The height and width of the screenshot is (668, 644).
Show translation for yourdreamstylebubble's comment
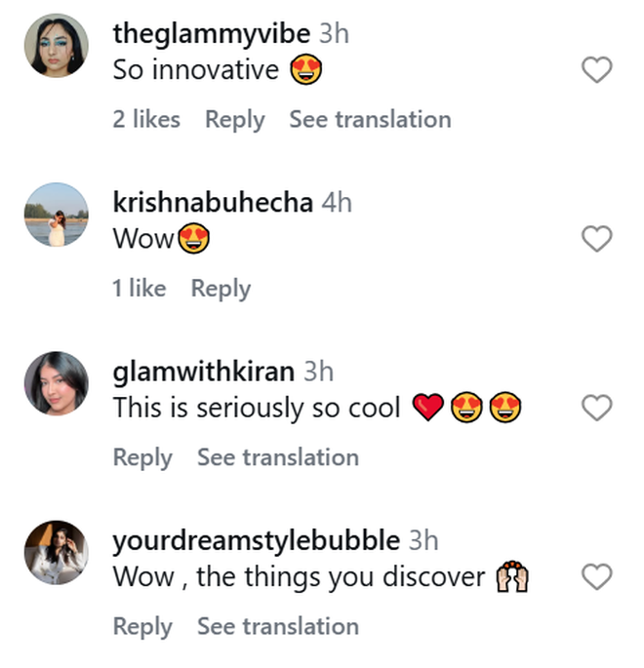coord(278,626)
